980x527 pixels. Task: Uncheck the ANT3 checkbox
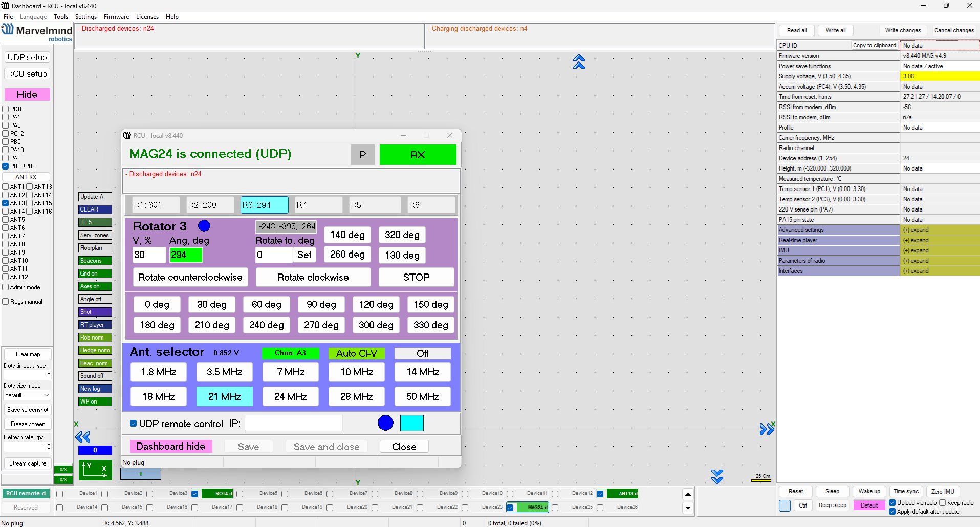[6, 203]
